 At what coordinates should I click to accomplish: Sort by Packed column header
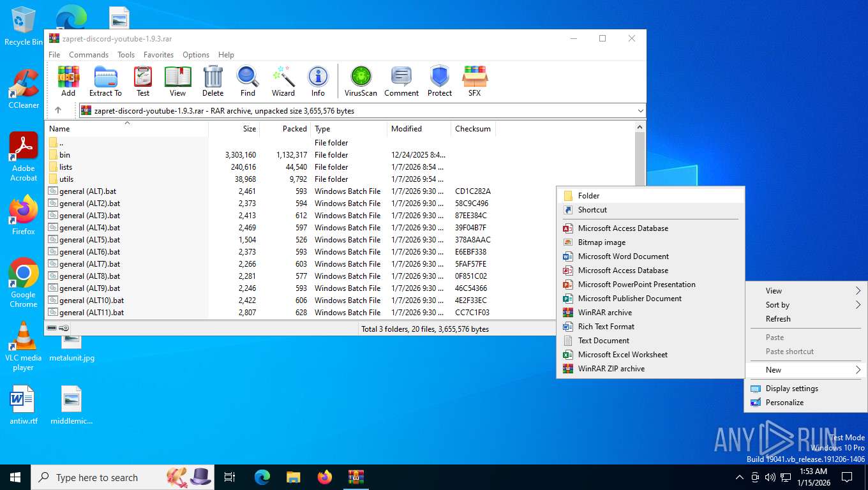[285, 128]
